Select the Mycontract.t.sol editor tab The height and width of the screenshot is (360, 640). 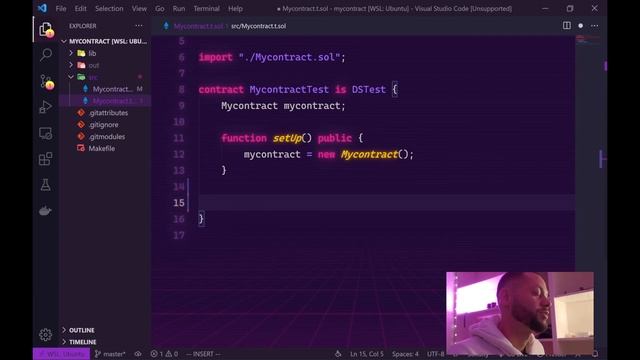(x=198, y=26)
